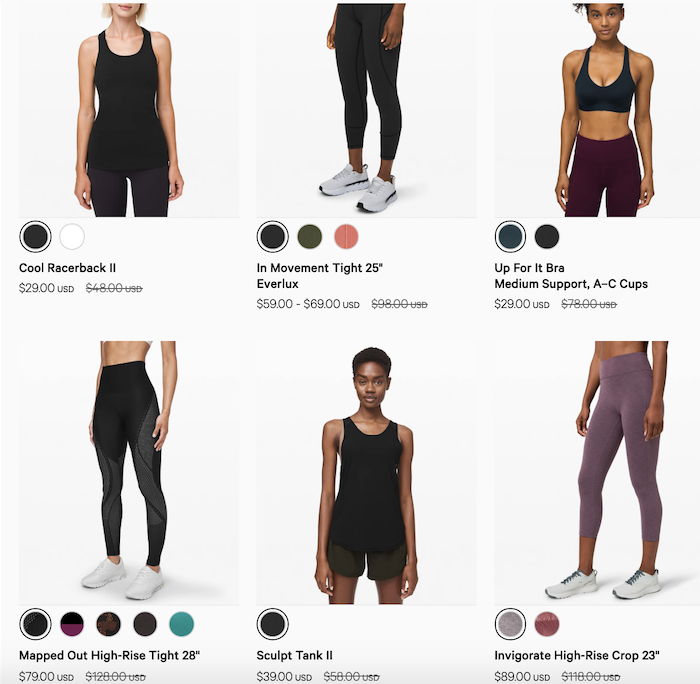View the Sculpt Tank II model photo
Image resolution: width=700 pixels, height=684 pixels.
(367, 473)
